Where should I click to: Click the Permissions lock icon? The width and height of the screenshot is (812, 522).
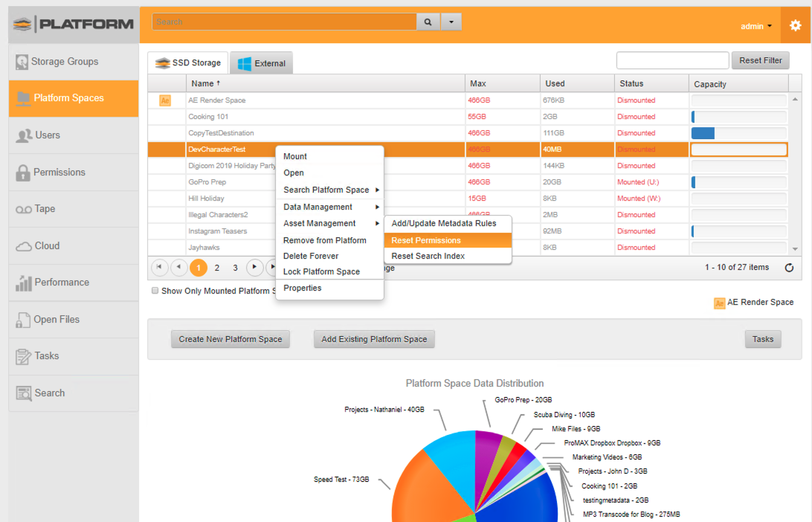tap(22, 173)
